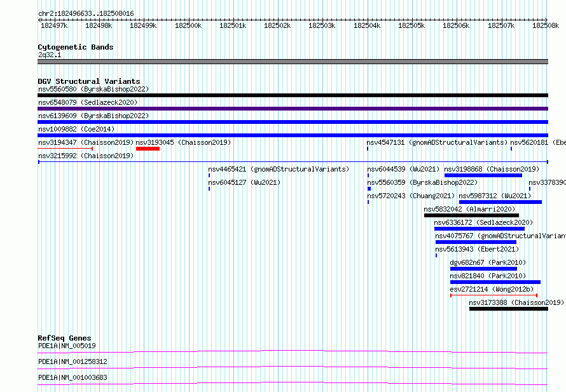Screen dimensions: 566x392
Task: Open nsv3198868 (Chaisson2019) label
Action: click(492, 169)
